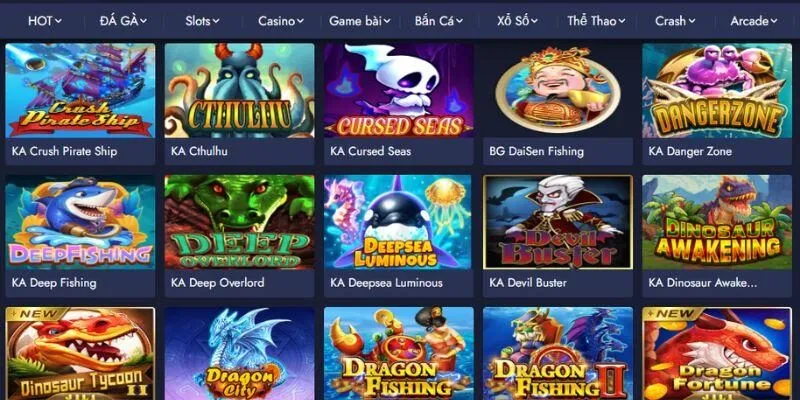The image size is (800, 400).
Task: Select the Deep Overlord crocodile tile
Action: 239,222
